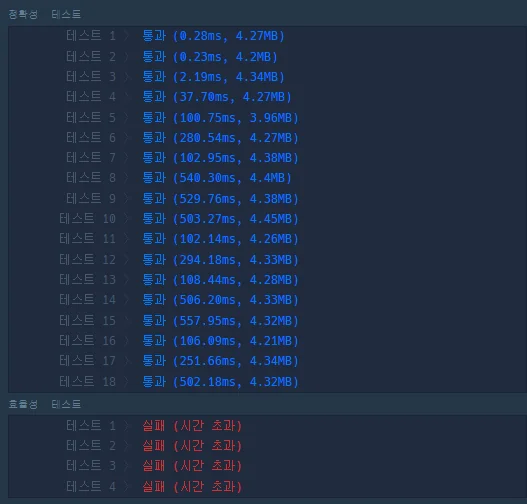The height and width of the screenshot is (504, 527).
Task: Select result 통과 (503.27ms, 4.45MB)
Action: point(220,219)
